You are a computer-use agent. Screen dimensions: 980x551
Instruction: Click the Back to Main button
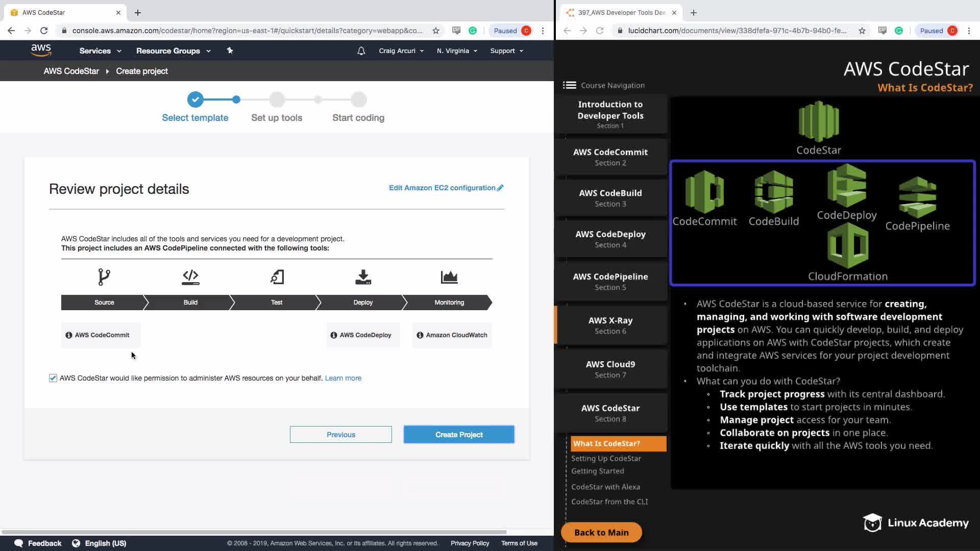pos(601,532)
